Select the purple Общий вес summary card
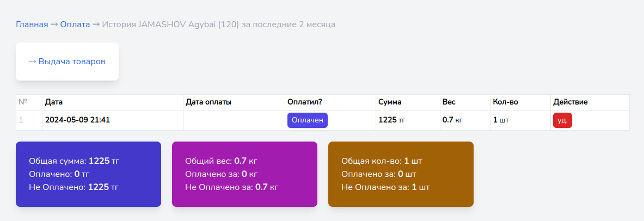Screen dimensions: 644x221 click(x=244, y=174)
